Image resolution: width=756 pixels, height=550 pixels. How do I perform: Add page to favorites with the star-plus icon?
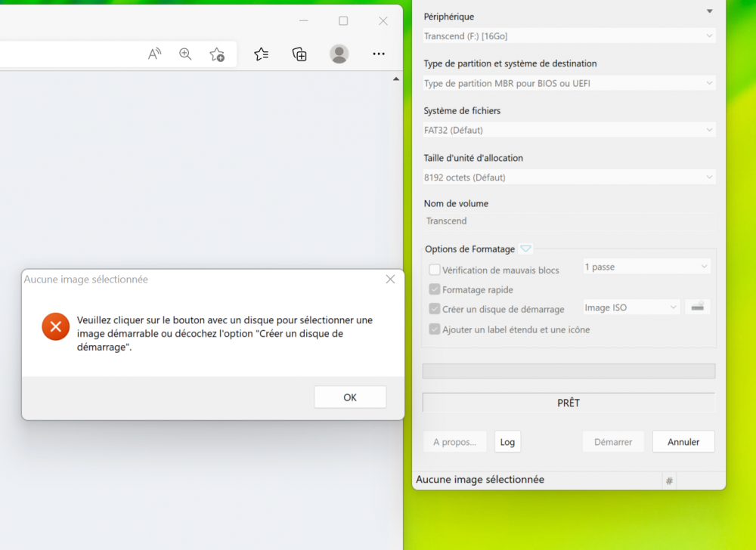217,54
